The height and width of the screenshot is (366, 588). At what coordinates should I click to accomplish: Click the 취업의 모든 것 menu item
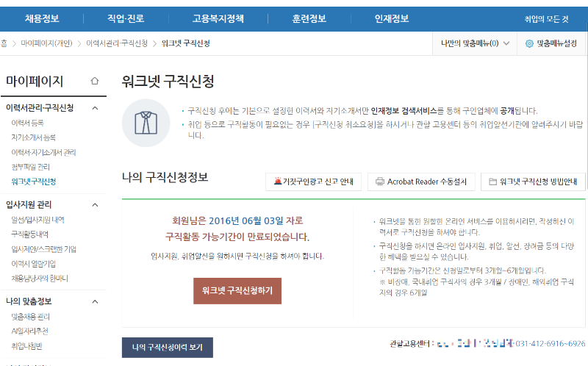click(546, 19)
